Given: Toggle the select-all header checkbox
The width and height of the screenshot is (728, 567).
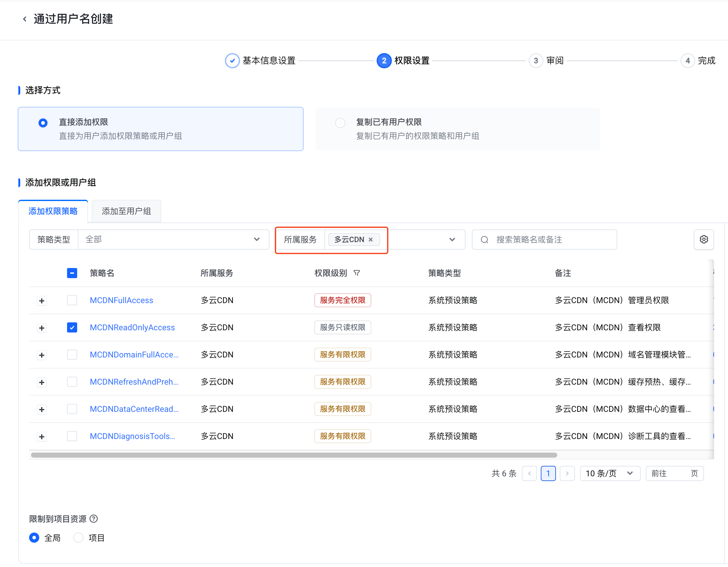Looking at the screenshot, I should point(72,273).
